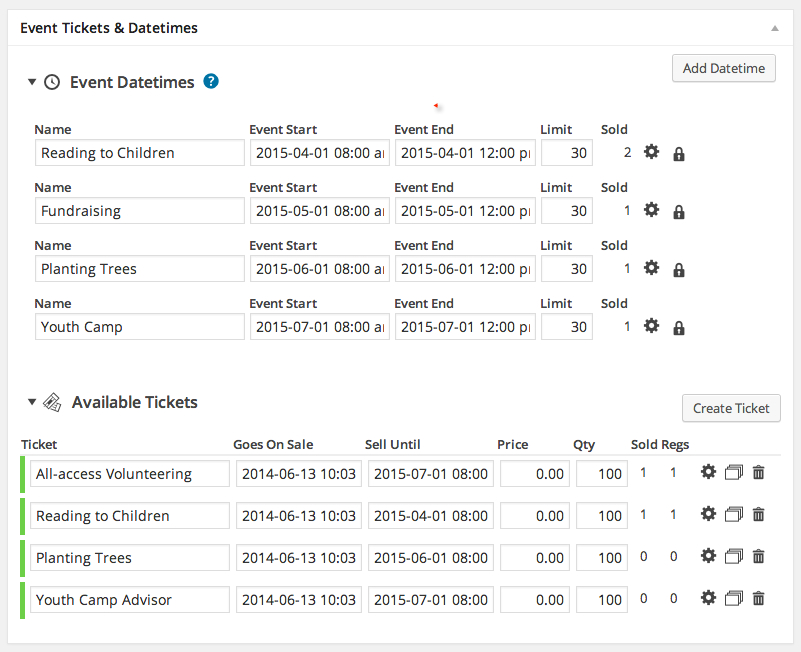
Task: Click Event Start field for Planting Trees datetime
Action: (320, 269)
